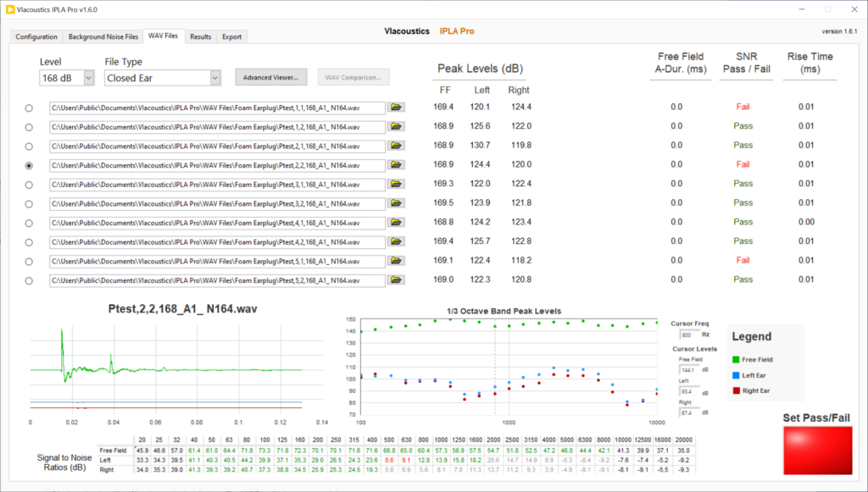868x492 pixels.
Task: Click the green Free Field legend swatch
Action: pyautogui.click(x=736, y=360)
